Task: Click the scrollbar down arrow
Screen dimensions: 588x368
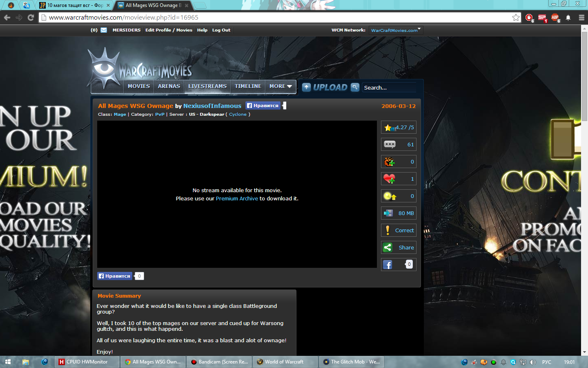Action: pos(584,352)
